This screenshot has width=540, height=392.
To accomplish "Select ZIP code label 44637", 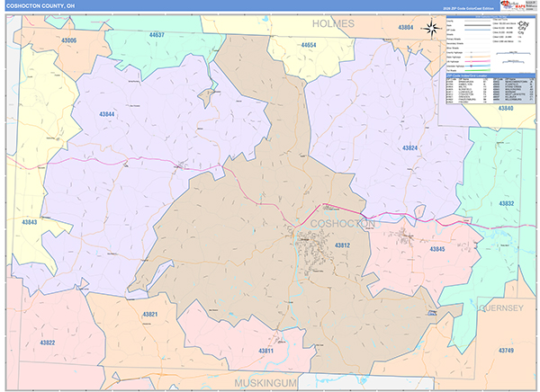I will (157, 35).
